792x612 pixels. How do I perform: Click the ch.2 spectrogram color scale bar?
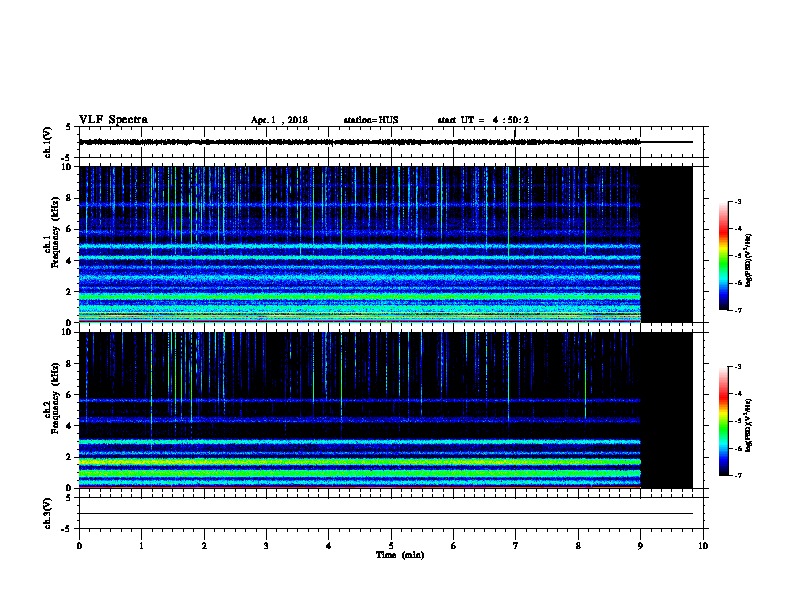click(x=724, y=421)
